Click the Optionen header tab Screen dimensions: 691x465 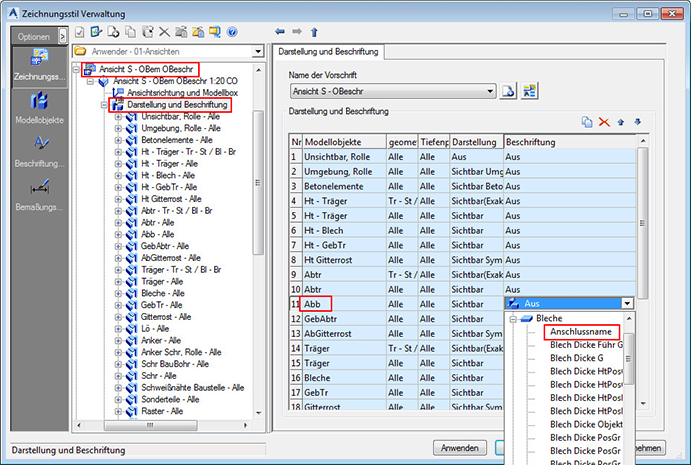pos(34,37)
